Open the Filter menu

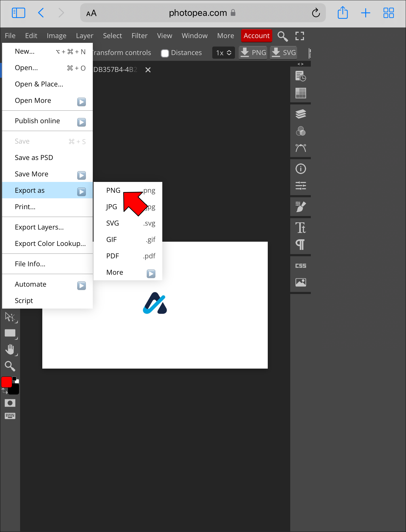click(140, 36)
